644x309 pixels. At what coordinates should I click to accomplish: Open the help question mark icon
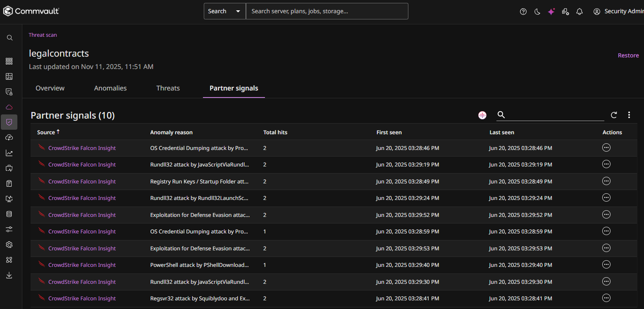pos(523,12)
